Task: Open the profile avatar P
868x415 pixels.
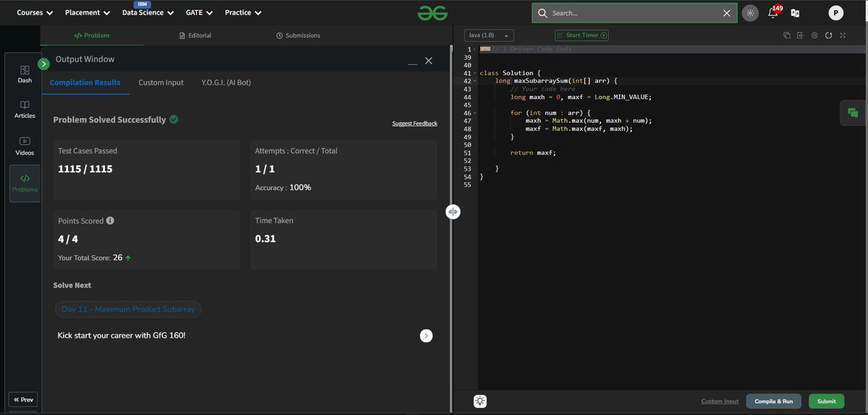Action: coord(835,13)
